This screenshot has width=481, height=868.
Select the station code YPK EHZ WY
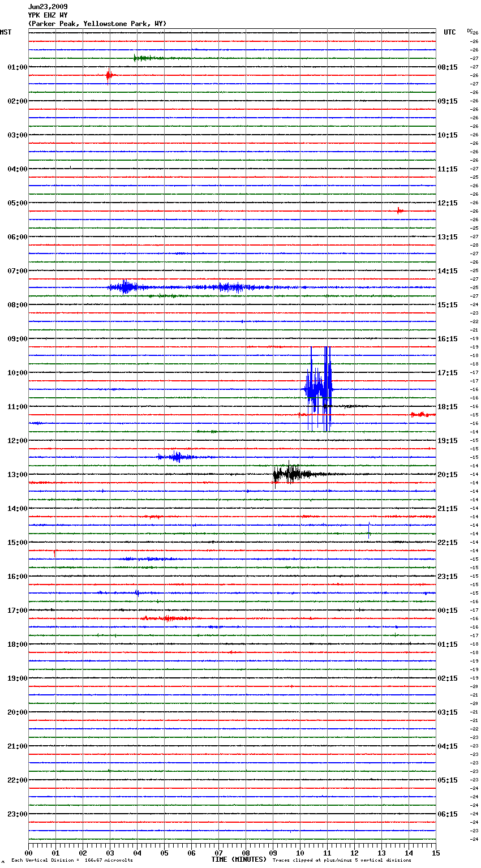pyautogui.click(x=48, y=15)
